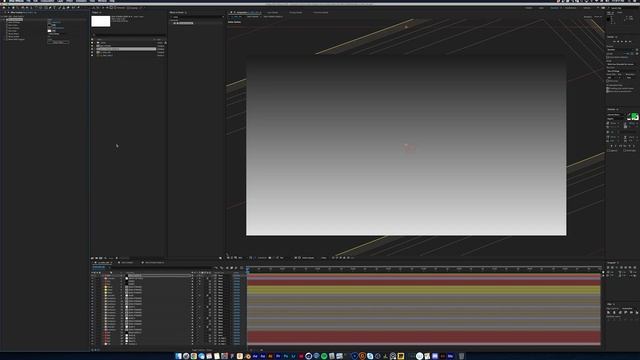Click Play button in Preview panel
The image size is (640, 360).
[x=622, y=41]
